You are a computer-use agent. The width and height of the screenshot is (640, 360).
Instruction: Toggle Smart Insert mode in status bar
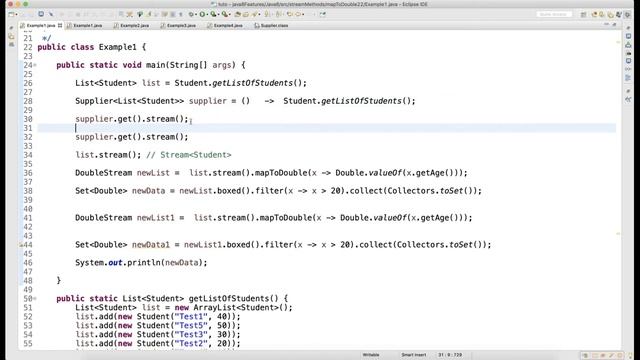(413, 355)
